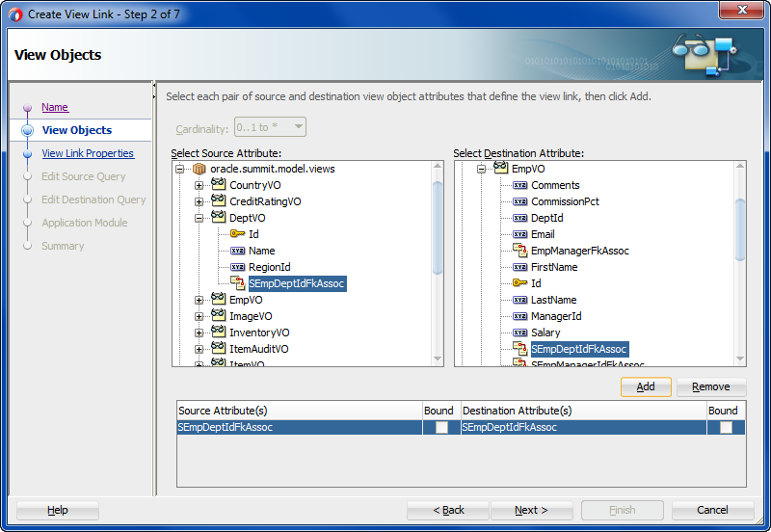The width and height of the screenshot is (771, 532).
Task: Click the attribute icon beside destination DeptId
Action: pyautogui.click(x=519, y=218)
